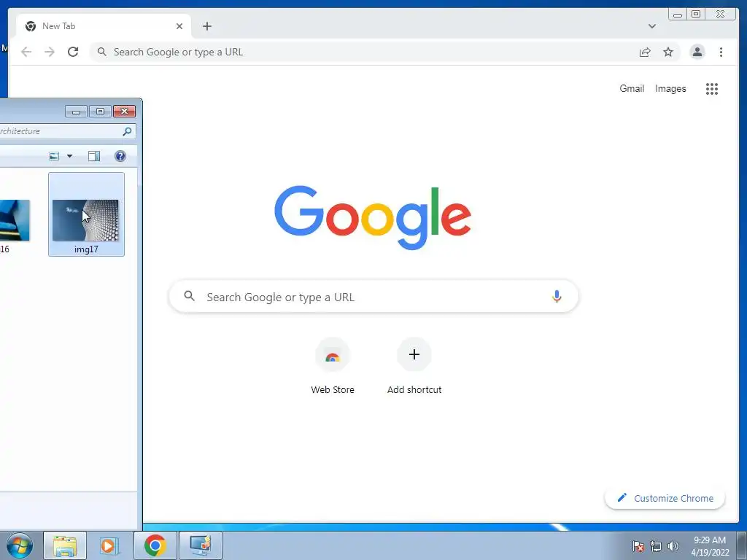Screen dimensions: 747x560
Task: Open taskbar clock and date
Action: click(x=709, y=546)
